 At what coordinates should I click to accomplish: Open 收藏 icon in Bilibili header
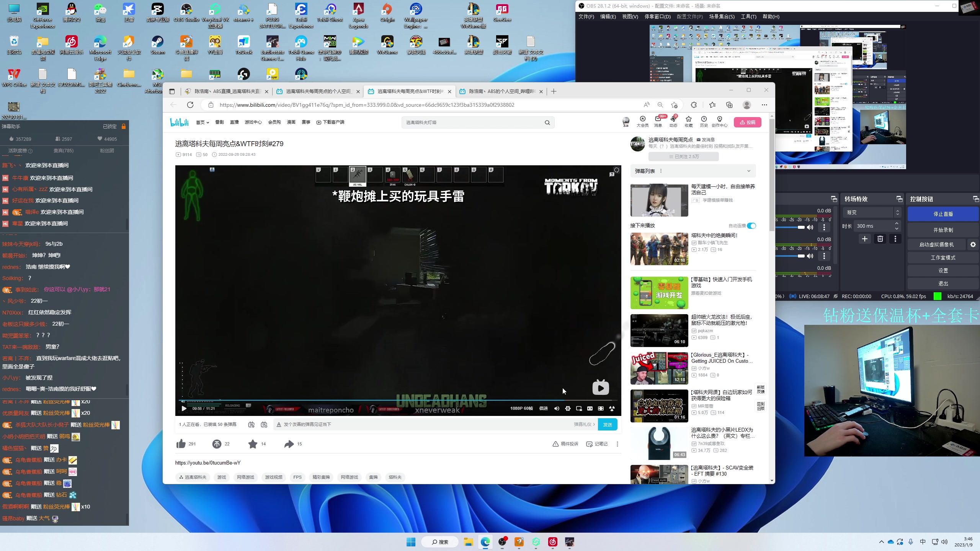point(689,121)
